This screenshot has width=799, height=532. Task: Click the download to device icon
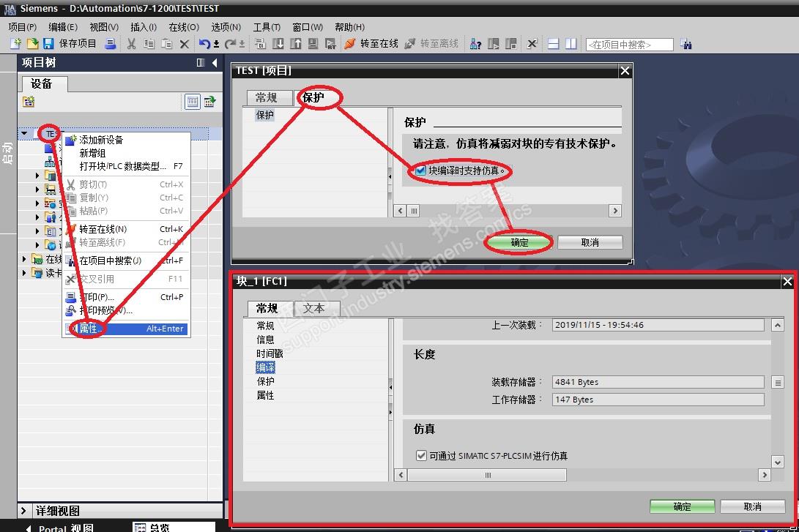pyautogui.click(x=278, y=44)
